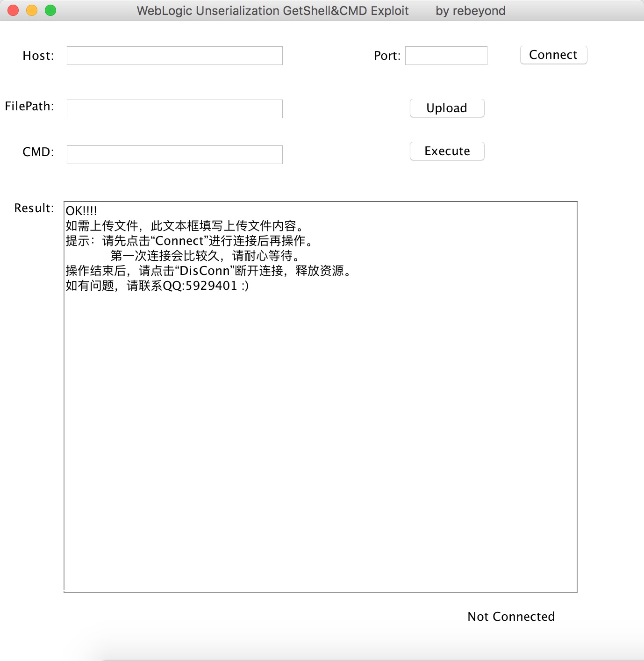Focus the CMD input field

175,155
